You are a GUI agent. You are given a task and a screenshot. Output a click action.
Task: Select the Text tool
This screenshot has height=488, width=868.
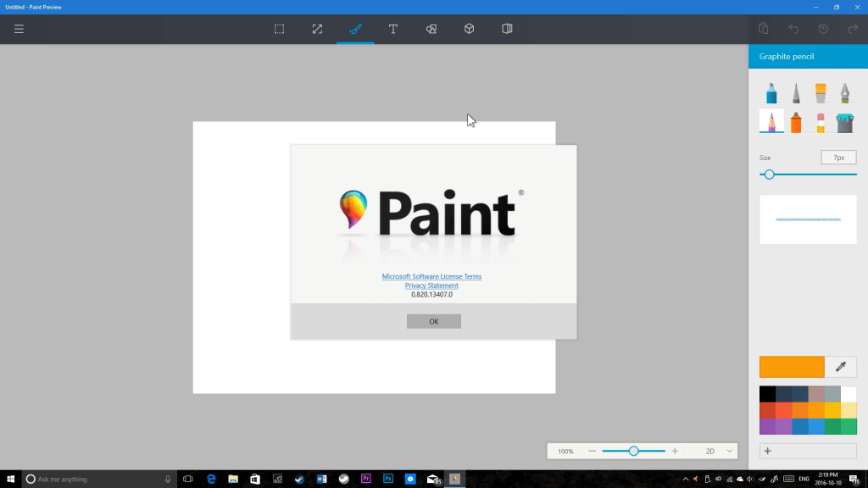[x=393, y=29]
